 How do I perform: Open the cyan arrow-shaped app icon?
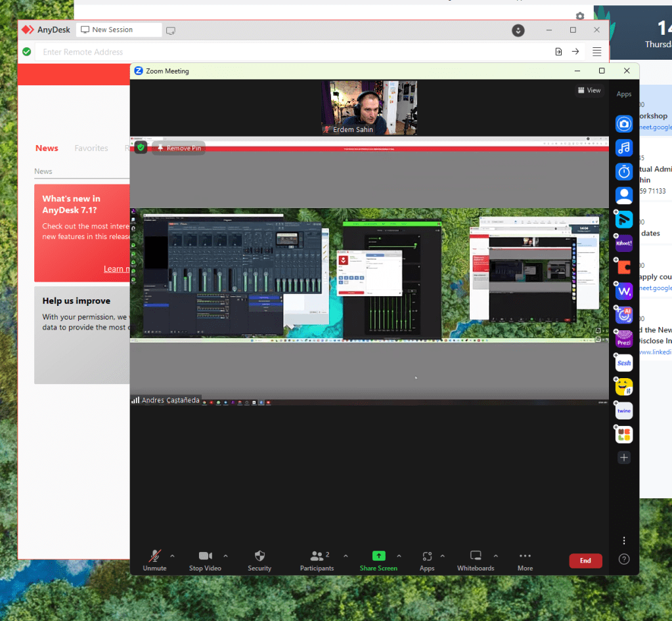624,220
